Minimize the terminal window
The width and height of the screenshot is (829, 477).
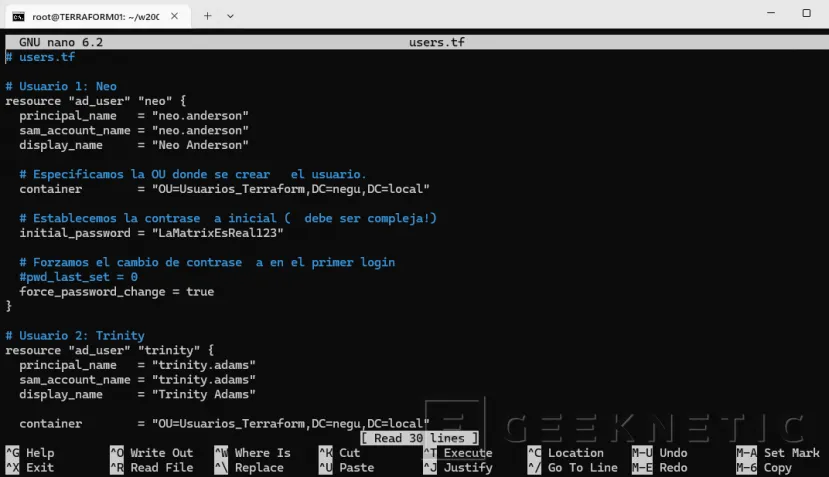pyautogui.click(x=771, y=13)
